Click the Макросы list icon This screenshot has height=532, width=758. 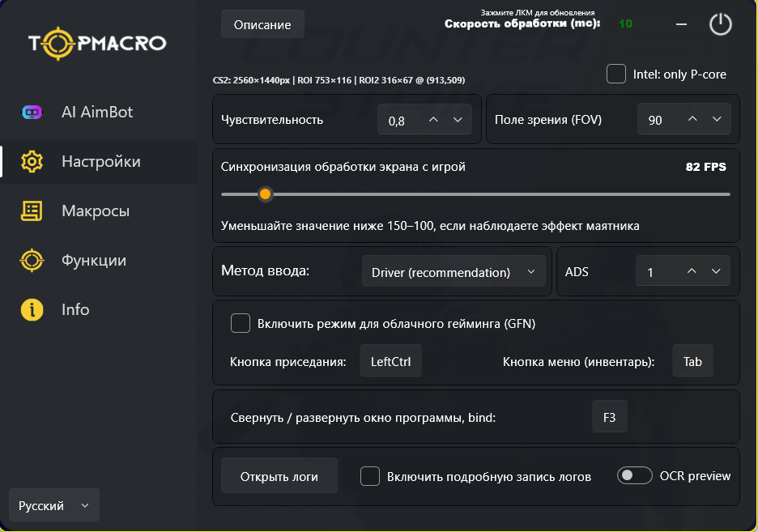click(32, 211)
